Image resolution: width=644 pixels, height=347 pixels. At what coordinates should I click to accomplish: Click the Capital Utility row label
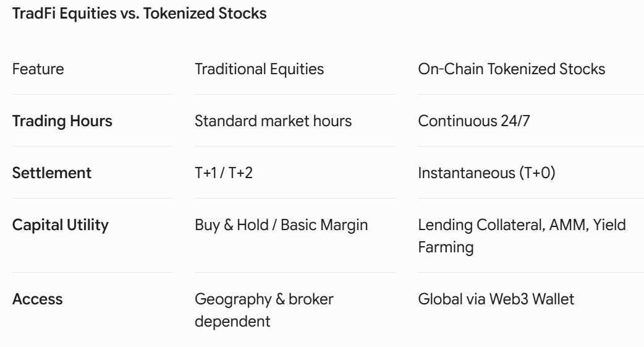coord(61,225)
